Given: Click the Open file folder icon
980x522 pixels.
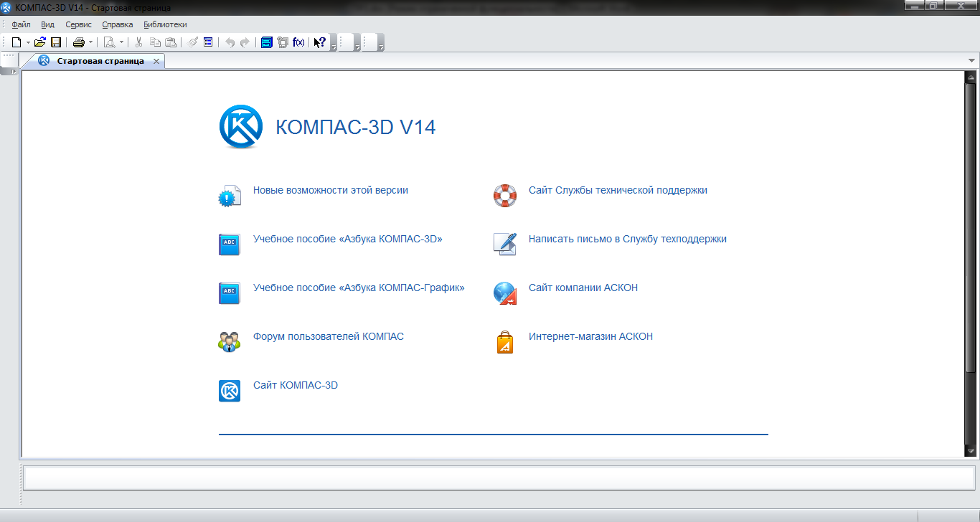Looking at the screenshot, I should 40,42.
